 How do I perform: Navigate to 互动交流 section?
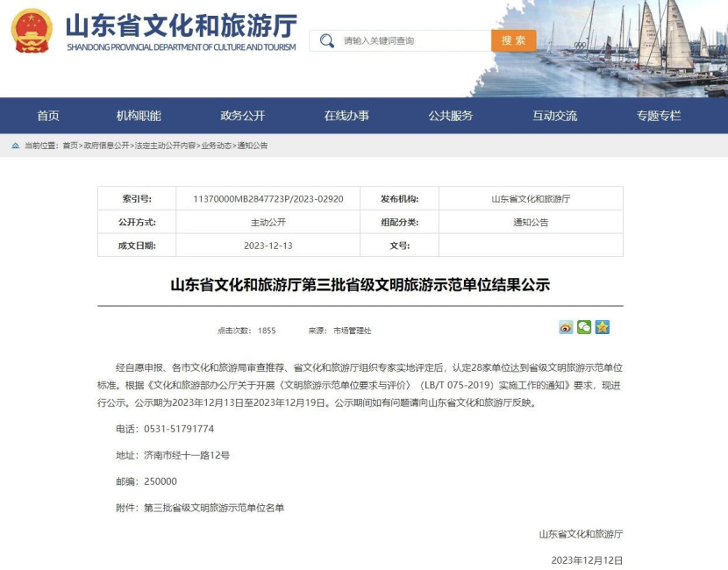point(554,116)
